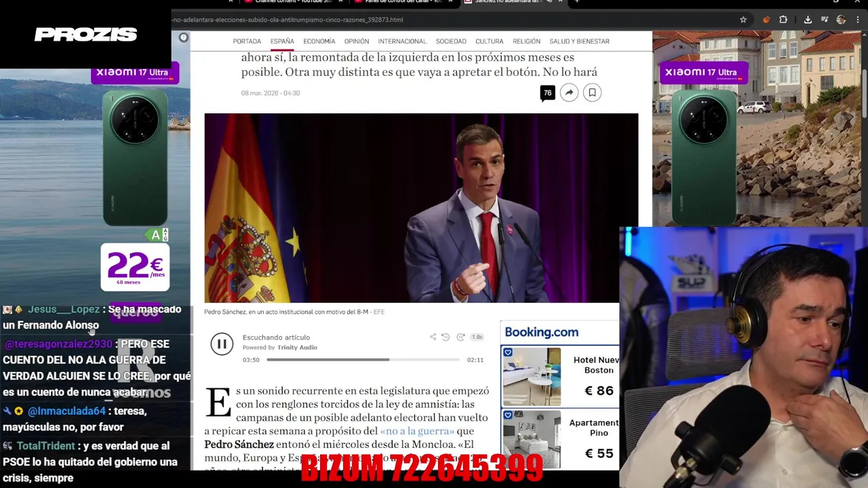This screenshot has width=868, height=488.
Task: Click the ad info icon by left banner
Action: [183, 38]
